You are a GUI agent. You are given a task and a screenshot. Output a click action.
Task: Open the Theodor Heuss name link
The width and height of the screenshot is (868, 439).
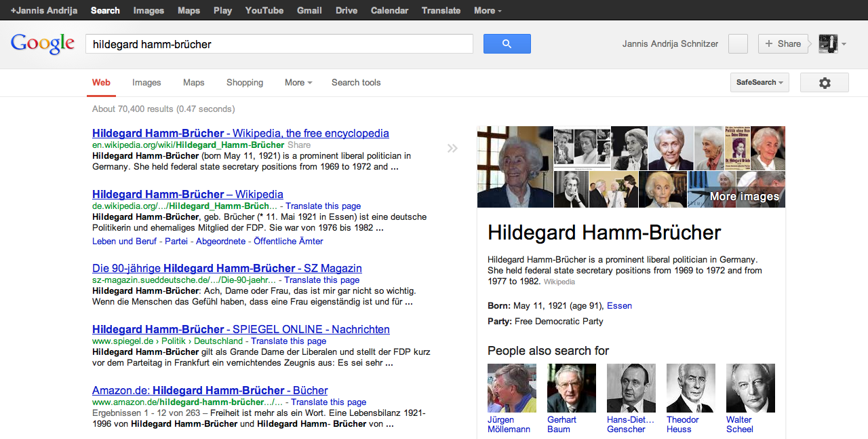[683, 424]
